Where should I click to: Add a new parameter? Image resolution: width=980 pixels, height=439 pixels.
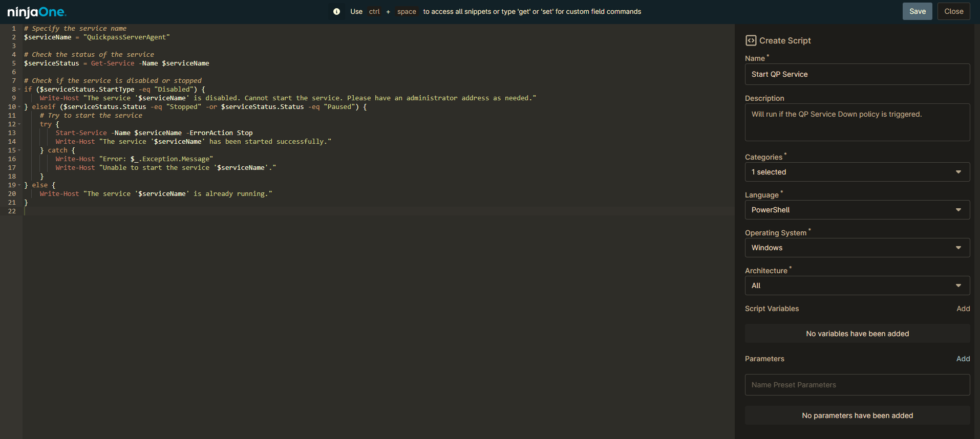pyautogui.click(x=963, y=359)
